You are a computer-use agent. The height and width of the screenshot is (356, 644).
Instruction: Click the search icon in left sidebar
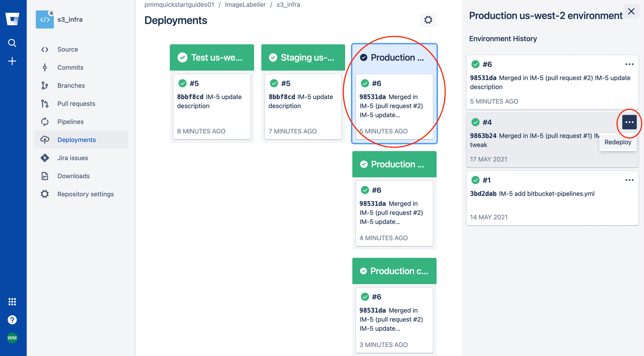point(12,43)
